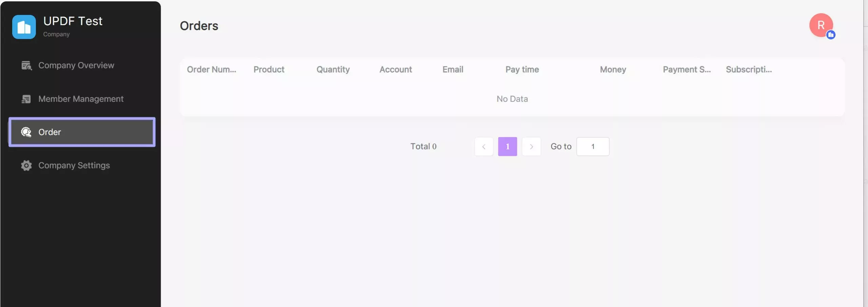Image resolution: width=868 pixels, height=307 pixels.
Task: Click the Order sidebar icon
Action: [x=26, y=132]
